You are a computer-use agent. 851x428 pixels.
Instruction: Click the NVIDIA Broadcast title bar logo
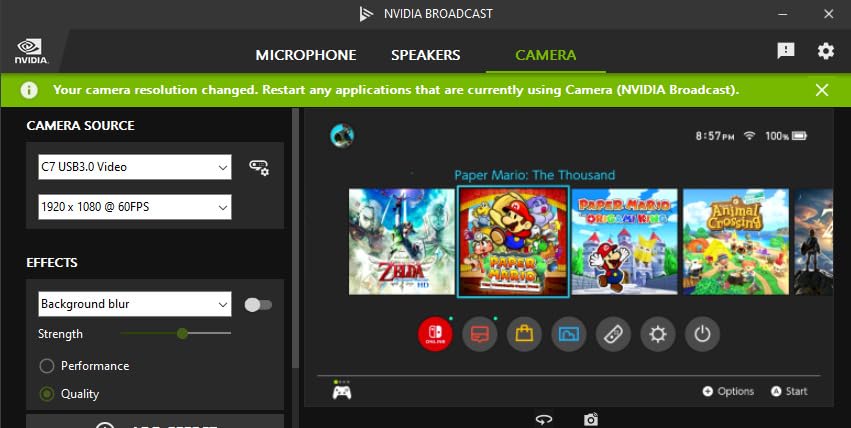[366, 14]
